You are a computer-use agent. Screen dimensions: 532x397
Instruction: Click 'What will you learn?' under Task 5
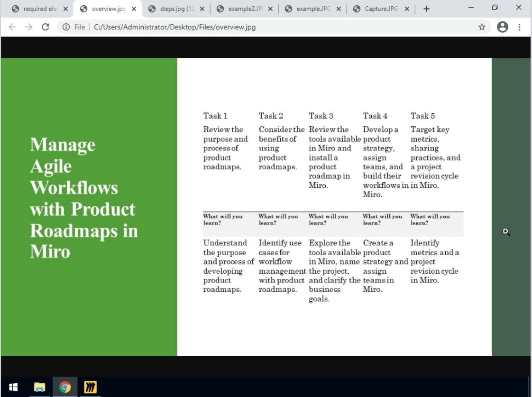click(430, 220)
